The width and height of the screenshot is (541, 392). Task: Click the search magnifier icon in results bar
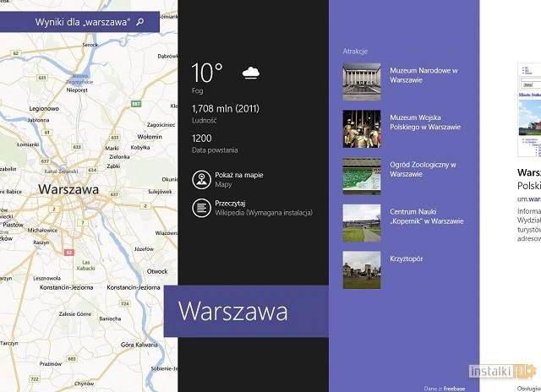(x=139, y=22)
